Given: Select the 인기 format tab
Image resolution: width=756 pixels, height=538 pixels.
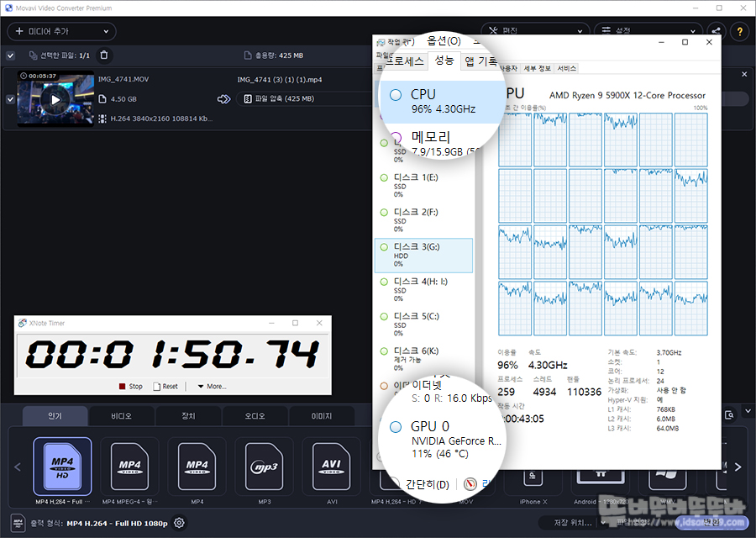Looking at the screenshot, I should pos(55,416).
